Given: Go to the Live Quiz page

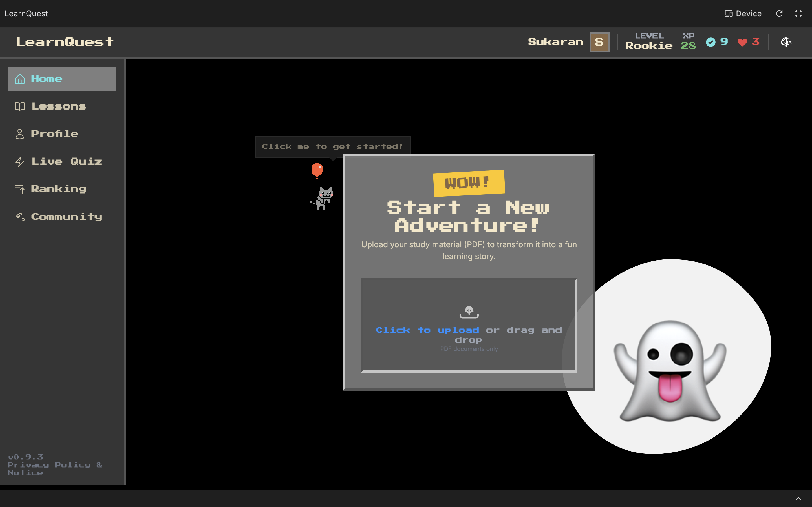Looking at the screenshot, I should click(x=67, y=162).
